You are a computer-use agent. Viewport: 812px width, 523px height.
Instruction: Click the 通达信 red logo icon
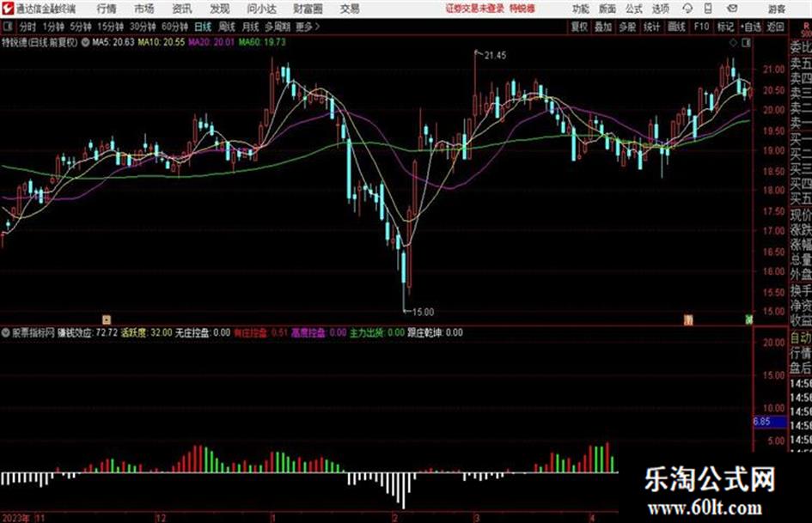8,9
